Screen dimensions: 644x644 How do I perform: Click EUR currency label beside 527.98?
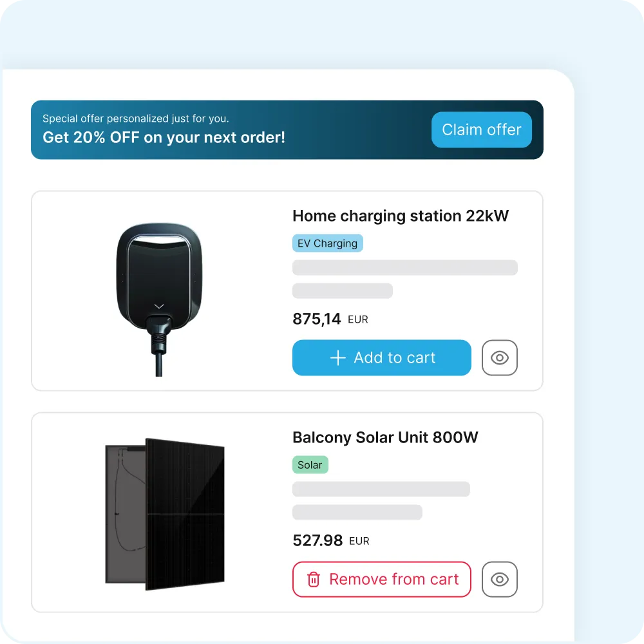point(359,541)
